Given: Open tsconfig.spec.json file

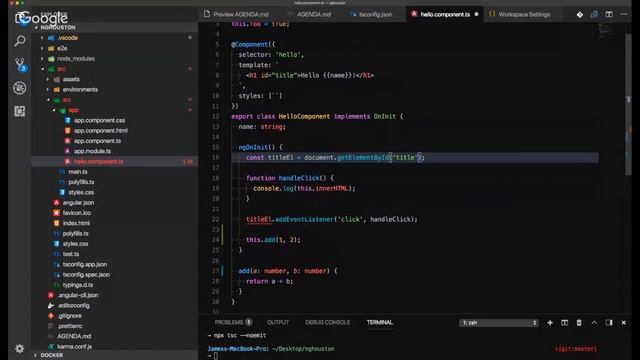Looking at the screenshot, I should tap(86, 275).
